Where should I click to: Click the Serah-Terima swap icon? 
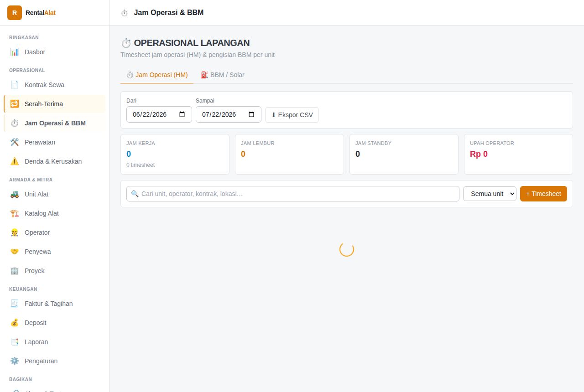point(15,104)
